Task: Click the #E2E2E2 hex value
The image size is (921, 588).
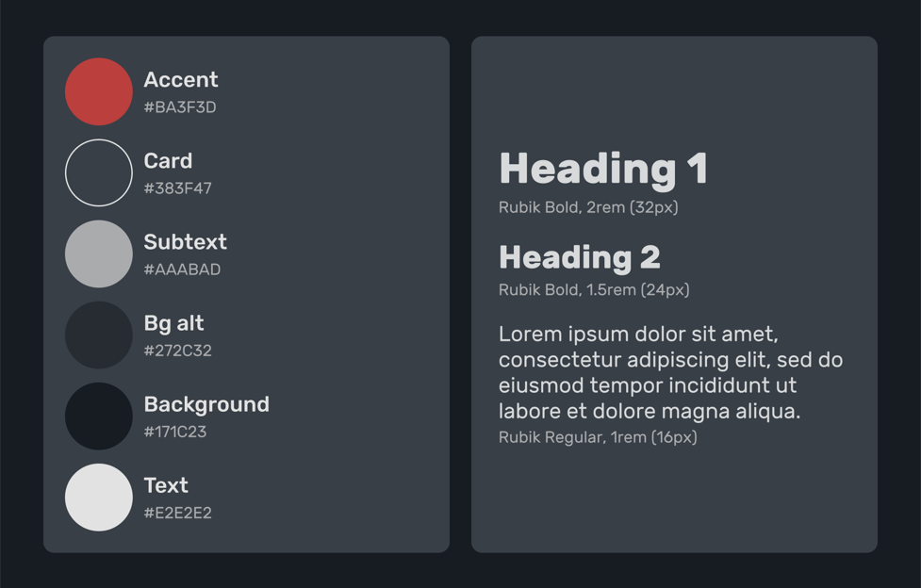Action: [x=177, y=513]
